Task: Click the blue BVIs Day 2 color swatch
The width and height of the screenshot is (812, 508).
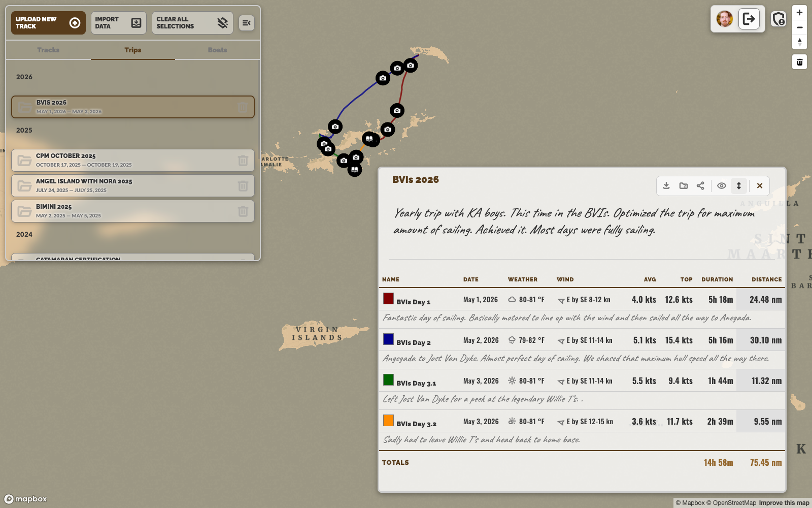Action: (388, 339)
